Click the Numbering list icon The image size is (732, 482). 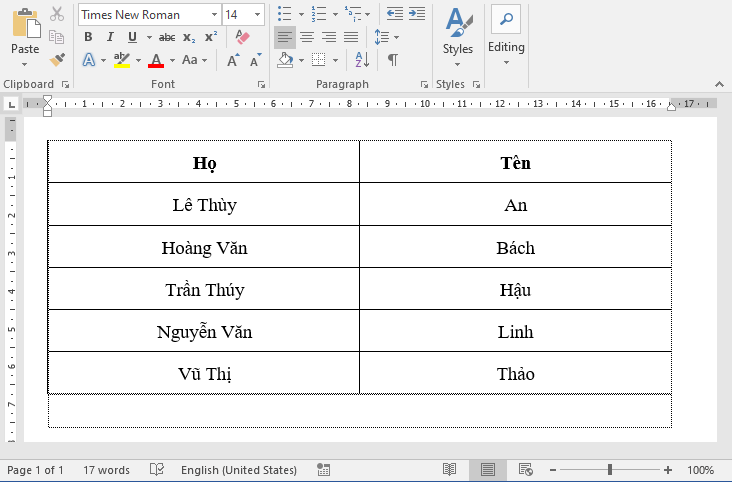[x=319, y=14]
